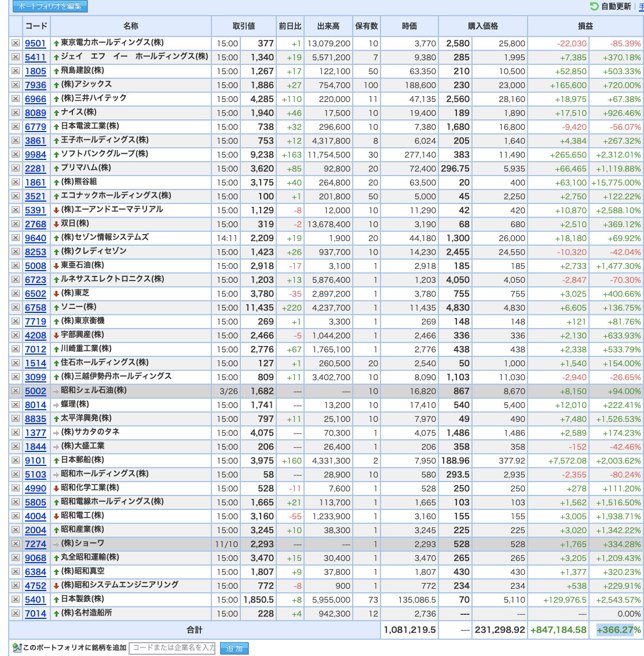Click the 名称 column header
The height and width of the screenshot is (656, 644).
tap(130, 26)
